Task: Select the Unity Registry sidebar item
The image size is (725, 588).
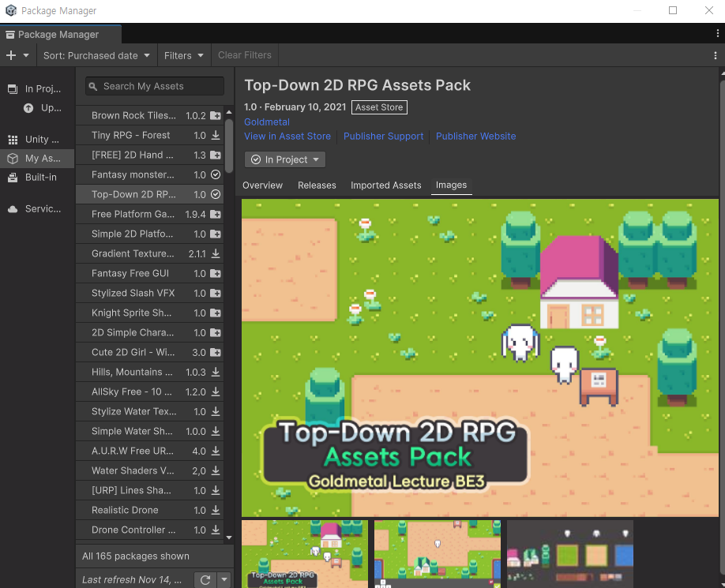Action: click(37, 139)
